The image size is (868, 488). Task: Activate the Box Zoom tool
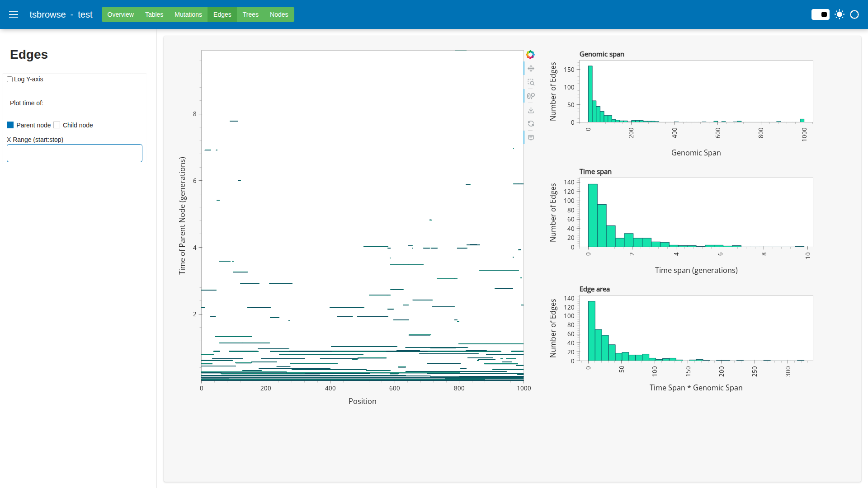531,82
